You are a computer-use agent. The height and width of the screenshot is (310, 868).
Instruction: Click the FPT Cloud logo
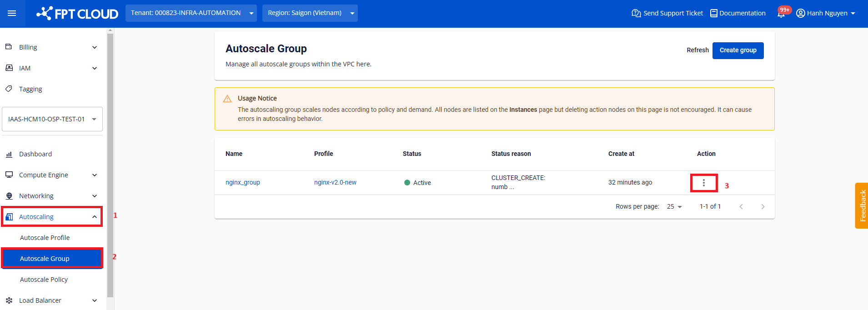[x=77, y=14]
